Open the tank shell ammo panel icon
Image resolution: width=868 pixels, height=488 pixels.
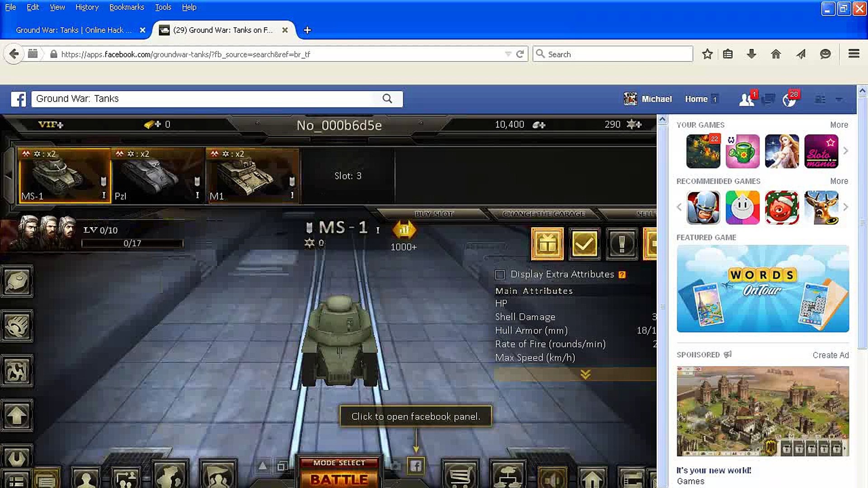point(17,281)
